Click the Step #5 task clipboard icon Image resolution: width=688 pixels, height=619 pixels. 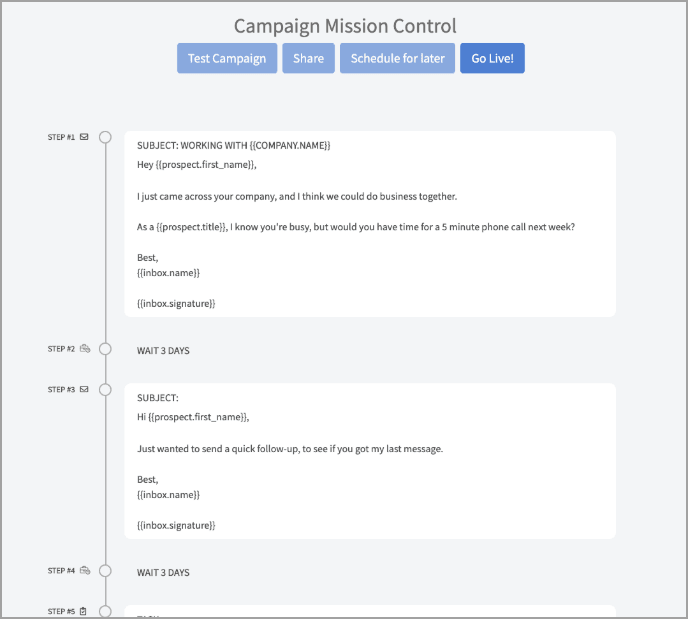coord(83,611)
